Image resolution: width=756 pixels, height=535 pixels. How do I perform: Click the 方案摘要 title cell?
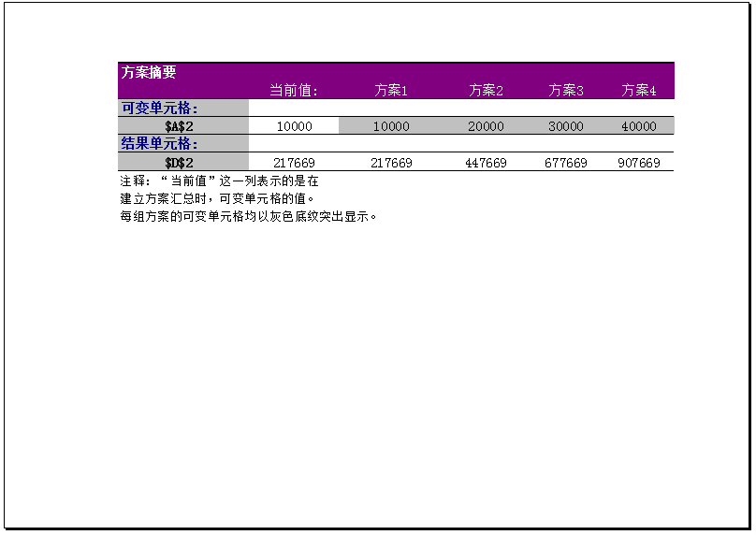click(149, 72)
